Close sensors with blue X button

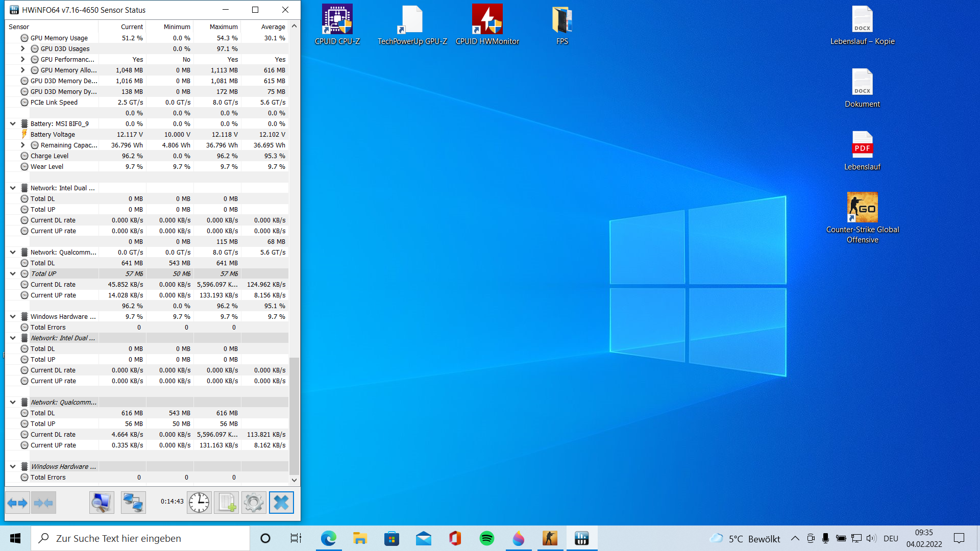[281, 503]
